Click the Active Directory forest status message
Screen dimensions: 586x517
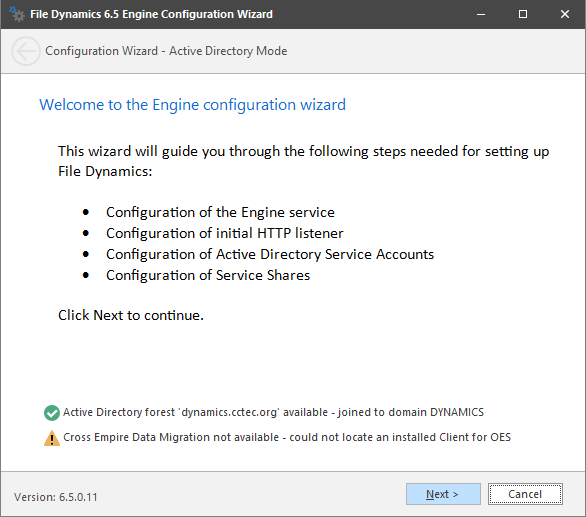tap(273, 412)
